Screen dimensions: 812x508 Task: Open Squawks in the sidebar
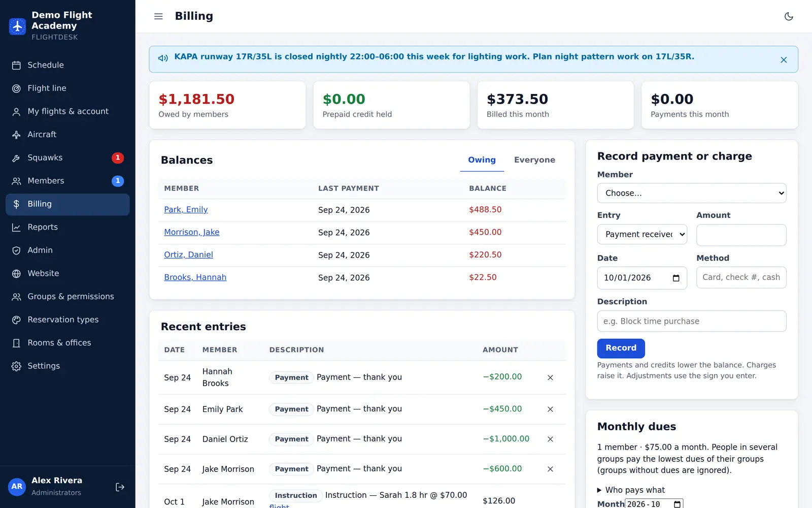(x=67, y=157)
